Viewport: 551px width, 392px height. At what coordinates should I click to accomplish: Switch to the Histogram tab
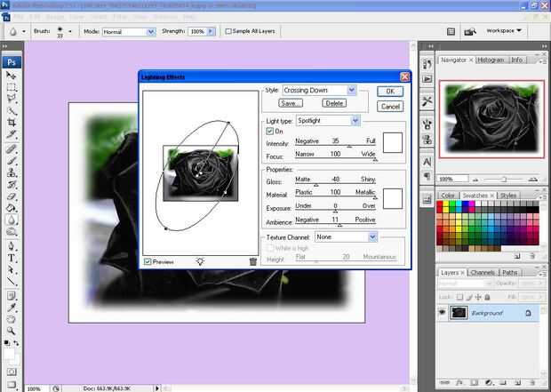click(491, 60)
